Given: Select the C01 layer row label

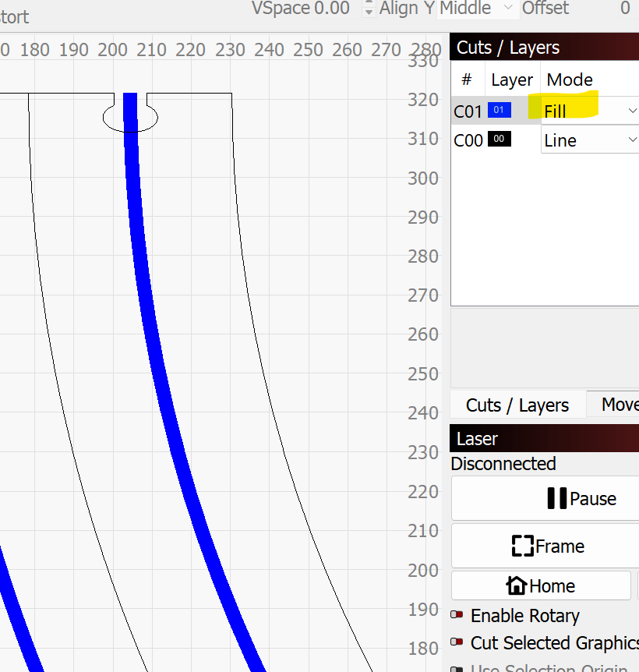Looking at the screenshot, I should [x=468, y=111].
